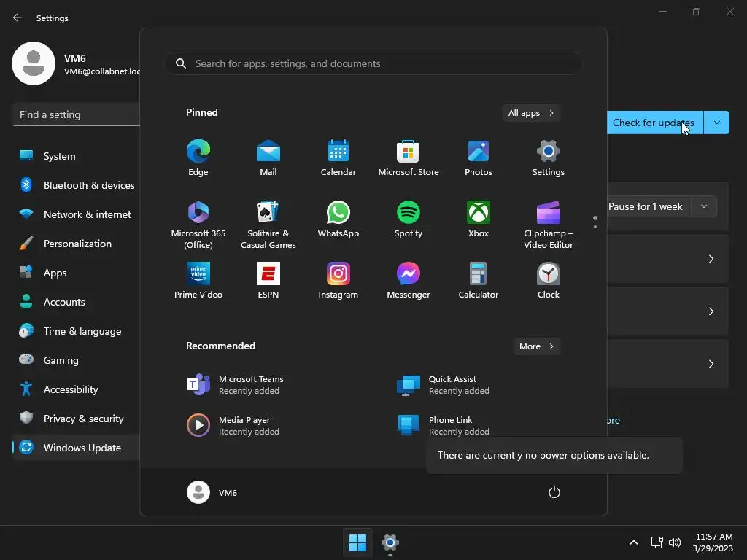Screen dimensions: 747x560
Task: Open VM6 account profile in Settings
Action: [x=76, y=64]
